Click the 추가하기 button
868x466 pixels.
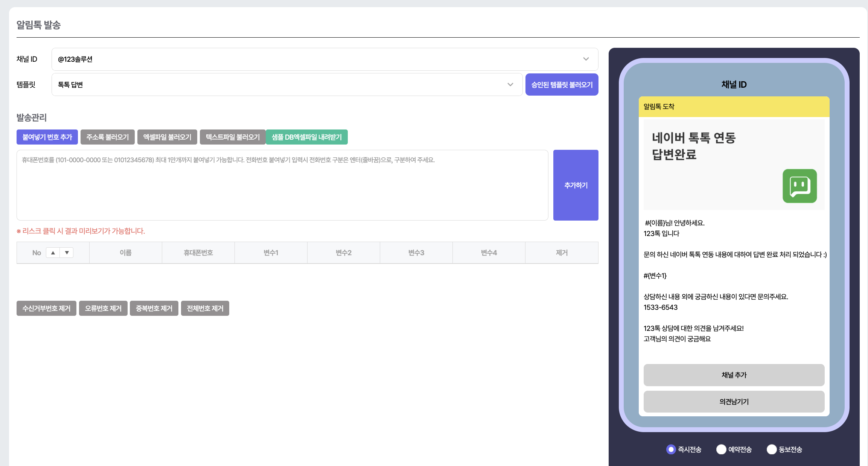tap(576, 185)
